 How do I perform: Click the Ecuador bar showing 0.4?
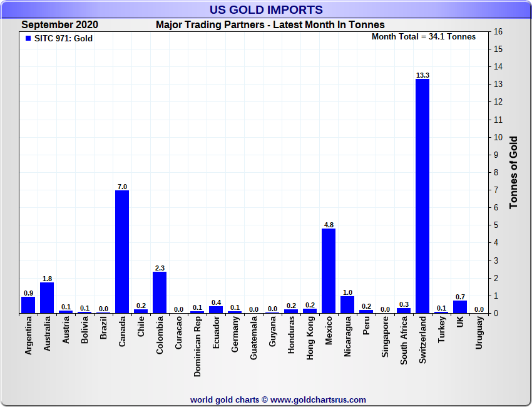coord(216,309)
